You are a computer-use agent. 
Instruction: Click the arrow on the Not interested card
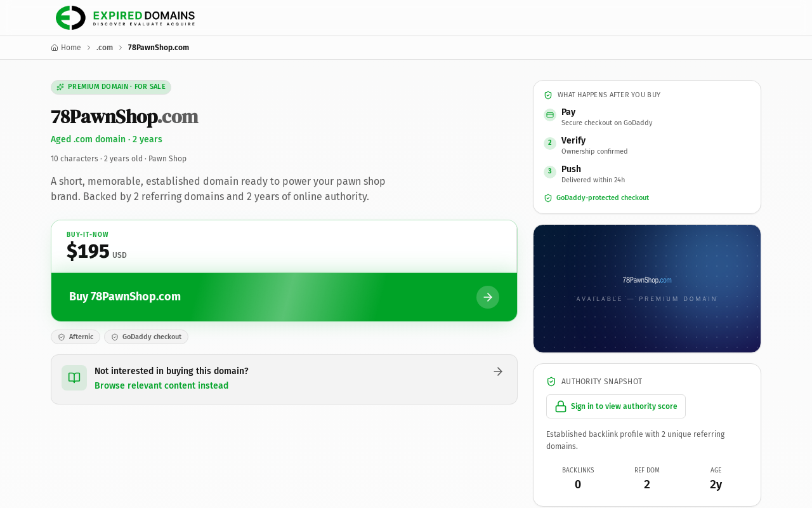(x=498, y=371)
